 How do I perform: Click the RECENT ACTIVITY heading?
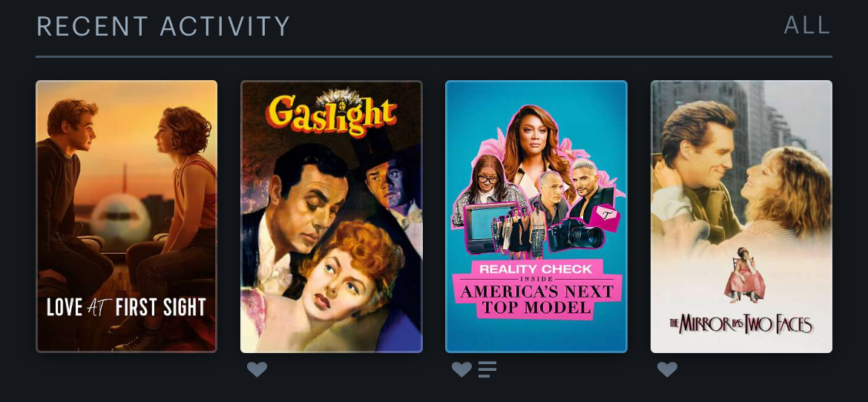pyautogui.click(x=163, y=26)
